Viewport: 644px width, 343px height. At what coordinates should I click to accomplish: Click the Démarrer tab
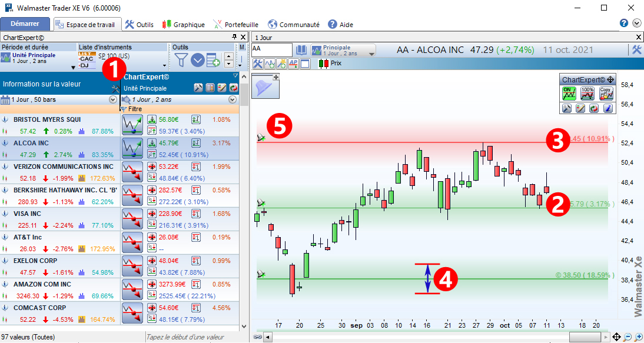pyautogui.click(x=25, y=24)
